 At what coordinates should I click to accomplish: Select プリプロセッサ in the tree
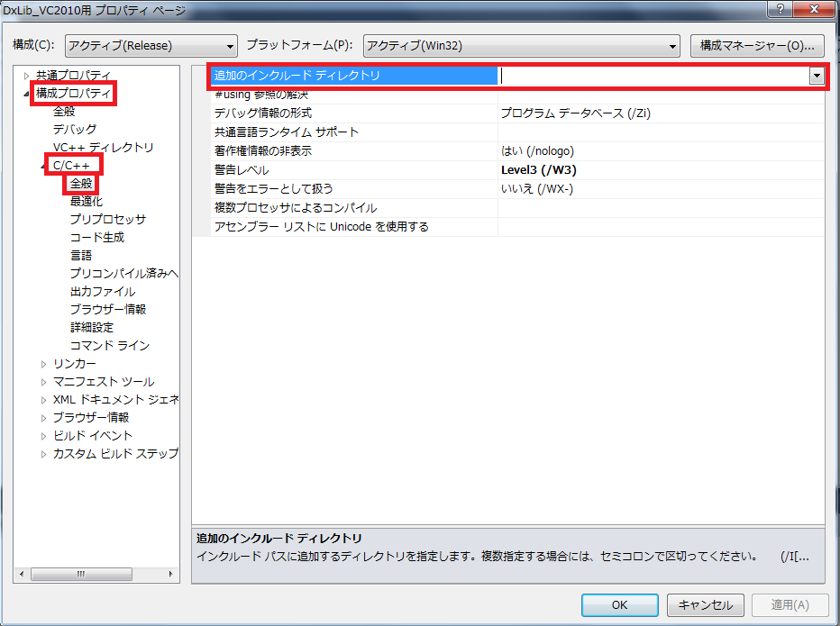pos(107,220)
